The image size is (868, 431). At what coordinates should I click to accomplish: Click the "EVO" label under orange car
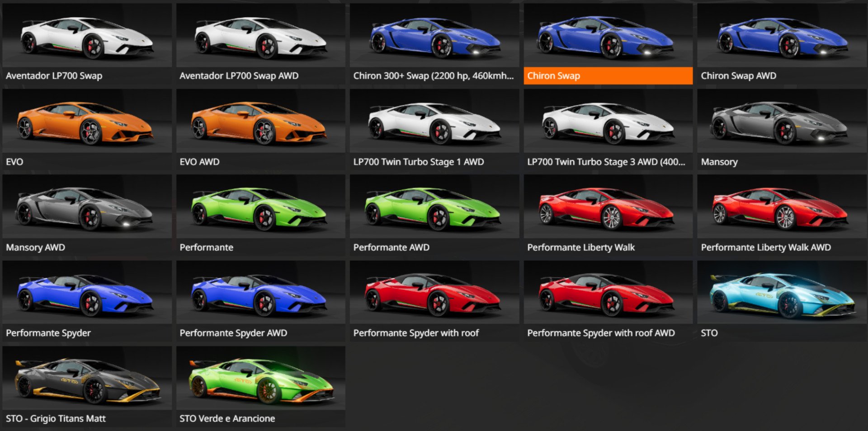click(x=14, y=162)
